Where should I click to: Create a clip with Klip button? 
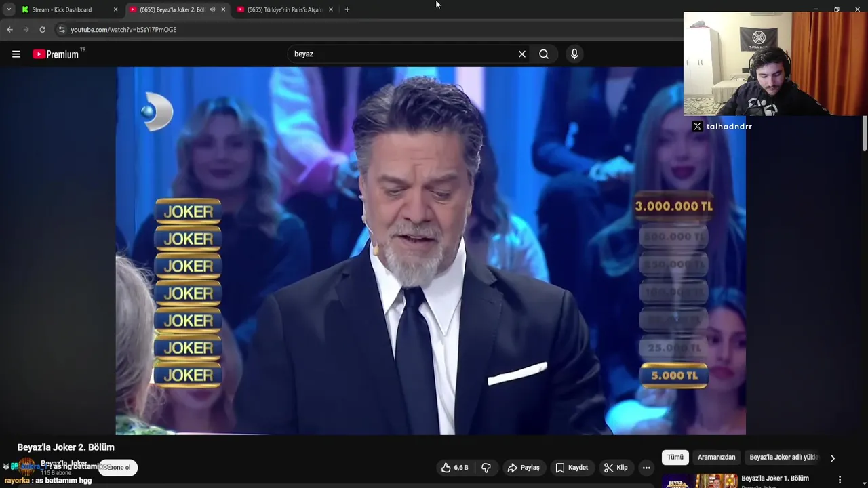pyautogui.click(x=616, y=468)
